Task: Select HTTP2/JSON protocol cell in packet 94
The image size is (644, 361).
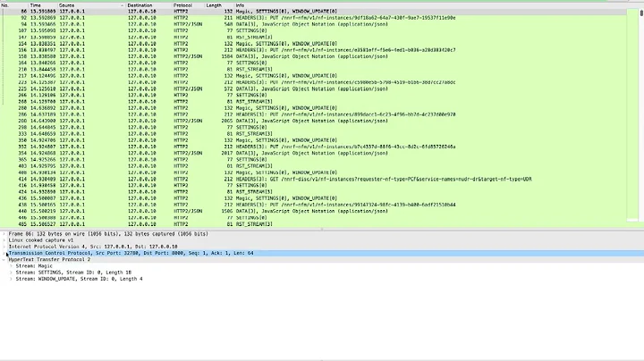Action: (x=188, y=24)
